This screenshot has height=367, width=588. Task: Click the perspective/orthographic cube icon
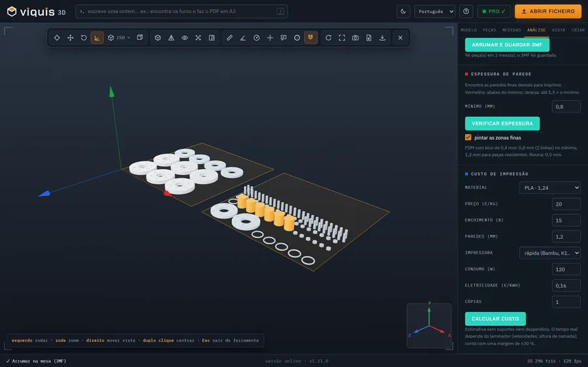click(x=140, y=37)
